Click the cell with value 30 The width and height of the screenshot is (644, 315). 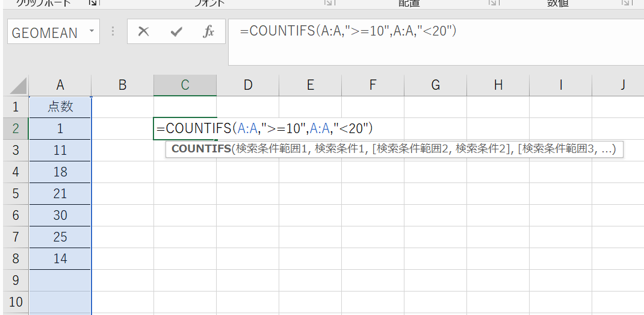[60, 216]
